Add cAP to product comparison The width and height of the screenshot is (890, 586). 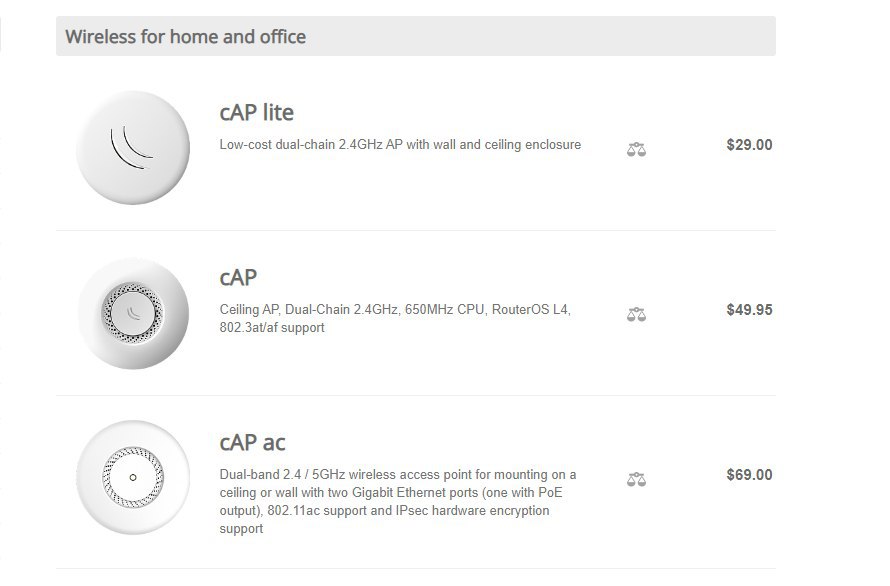point(636,314)
